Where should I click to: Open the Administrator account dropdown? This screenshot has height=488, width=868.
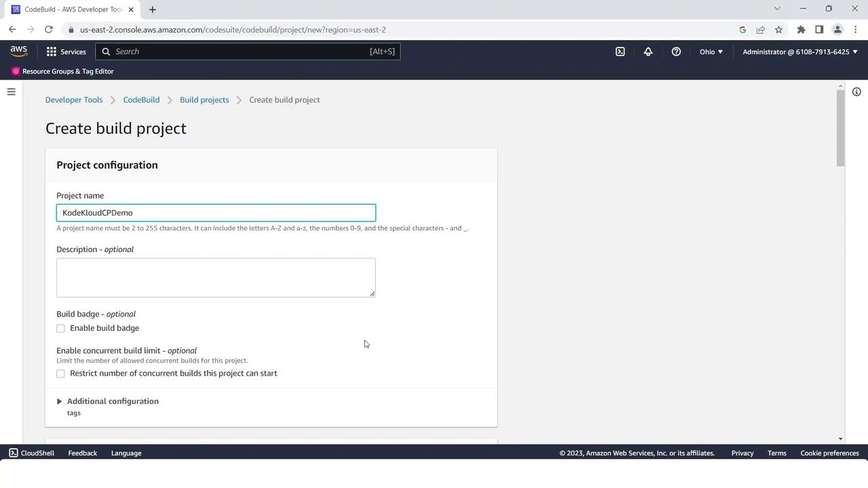click(800, 52)
